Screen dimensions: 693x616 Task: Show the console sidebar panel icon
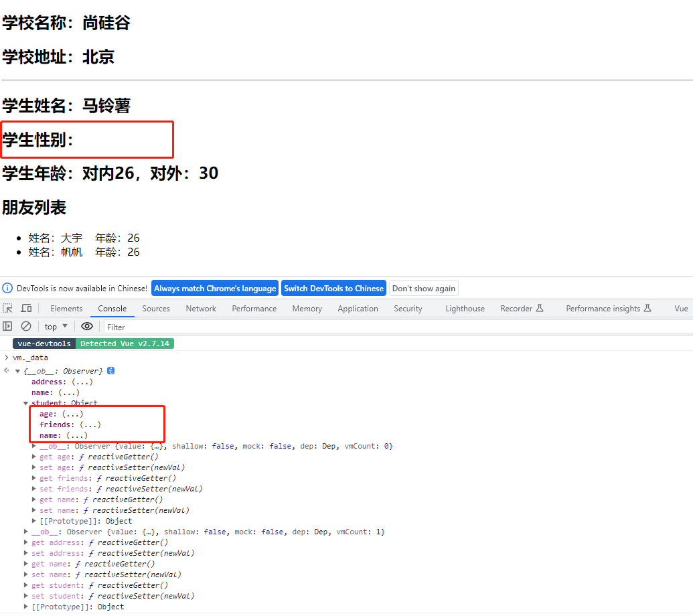pyautogui.click(x=7, y=327)
